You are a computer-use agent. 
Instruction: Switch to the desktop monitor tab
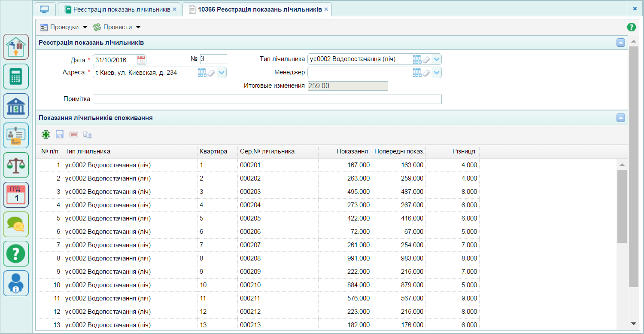click(45, 9)
